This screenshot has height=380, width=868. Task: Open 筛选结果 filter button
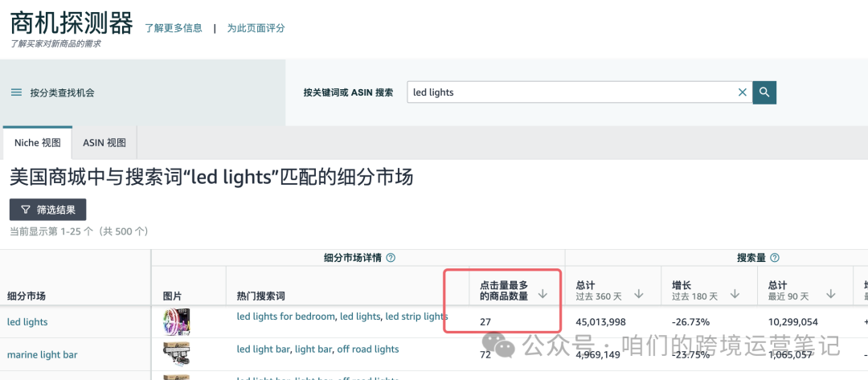[48, 210]
